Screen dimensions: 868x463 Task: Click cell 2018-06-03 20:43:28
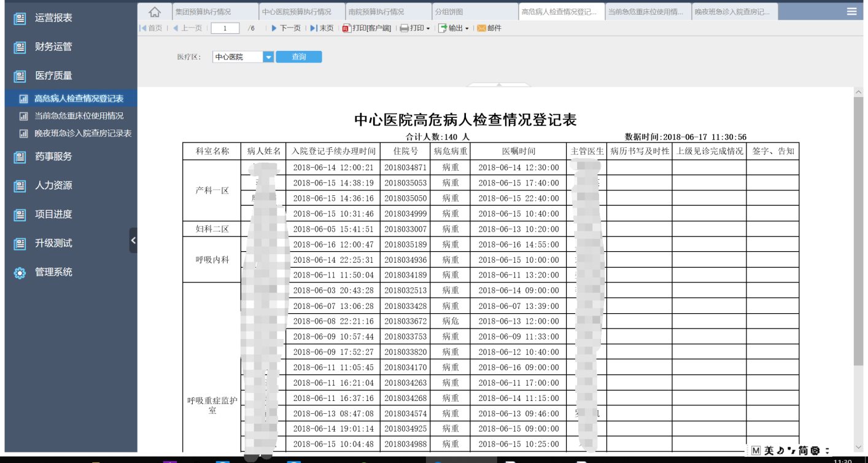[333, 290]
